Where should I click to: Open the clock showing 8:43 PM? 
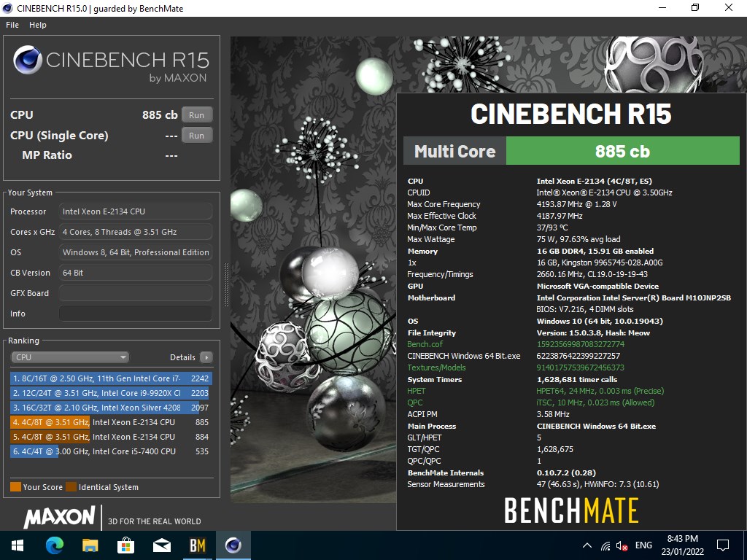click(682, 545)
